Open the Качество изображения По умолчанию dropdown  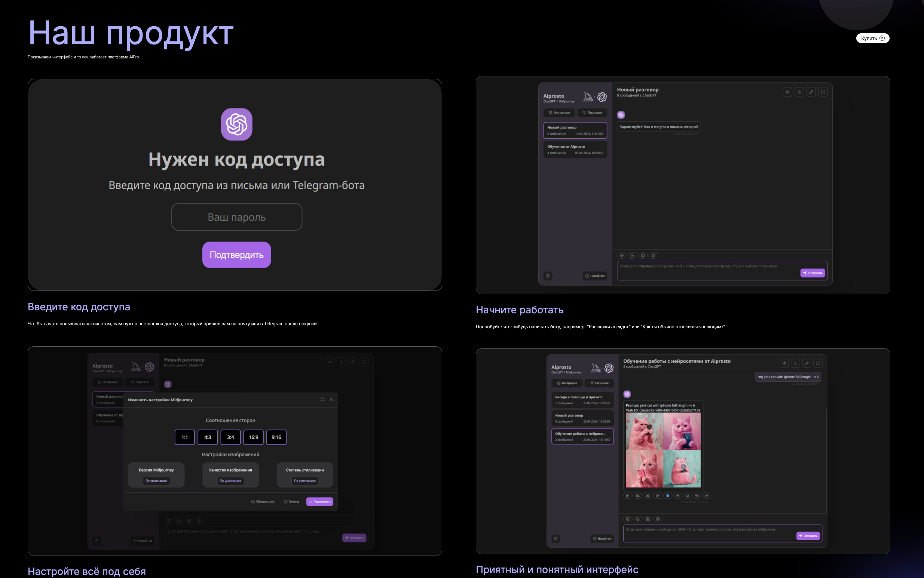click(x=230, y=481)
